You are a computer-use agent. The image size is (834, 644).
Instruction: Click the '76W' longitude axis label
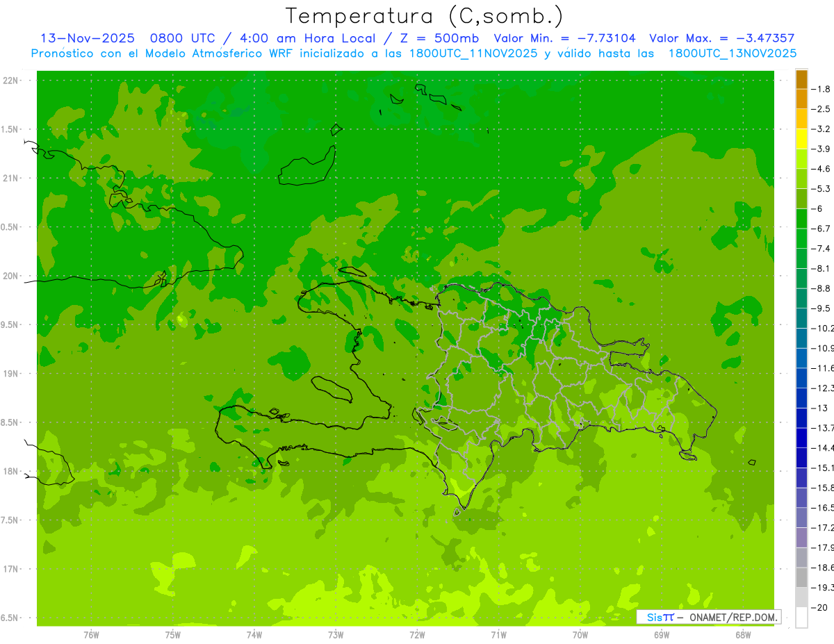pos(91,634)
